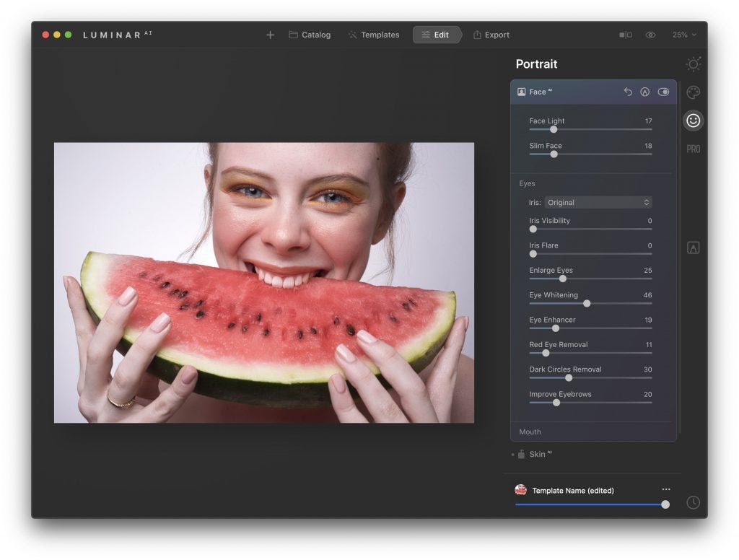Open Template Name options via ellipsis

tap(666, 489)
